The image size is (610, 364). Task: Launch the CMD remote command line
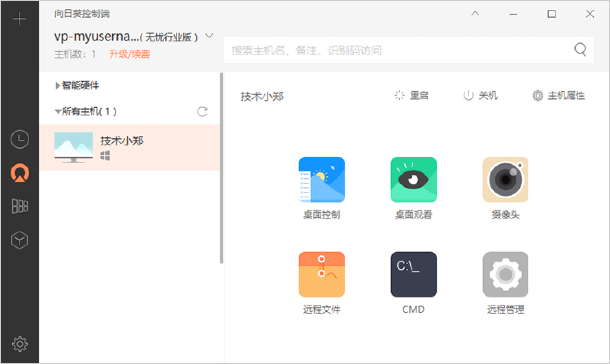click(414, 283)
